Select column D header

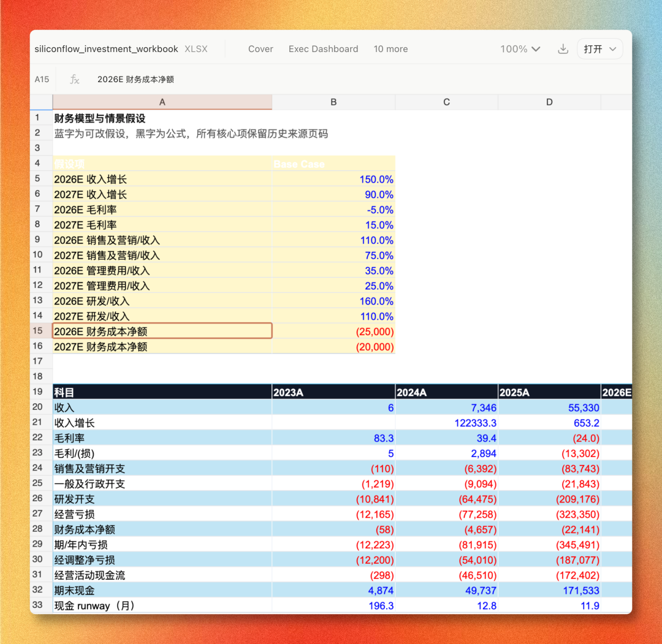pyautogui.click(x=549, y=102)
